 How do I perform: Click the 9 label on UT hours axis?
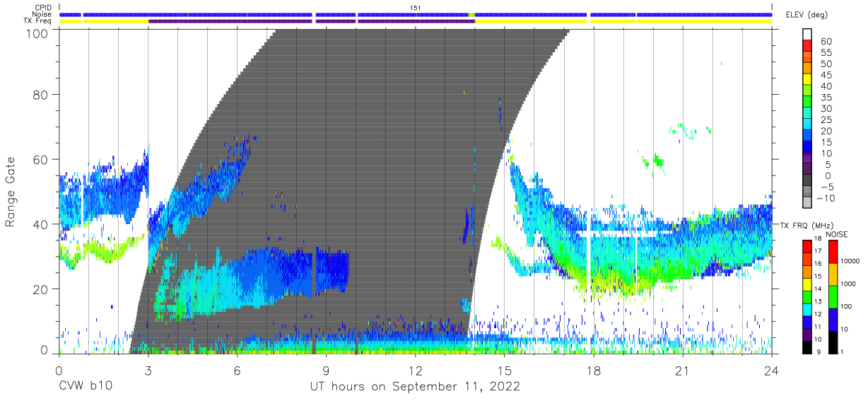coord(326,371)
